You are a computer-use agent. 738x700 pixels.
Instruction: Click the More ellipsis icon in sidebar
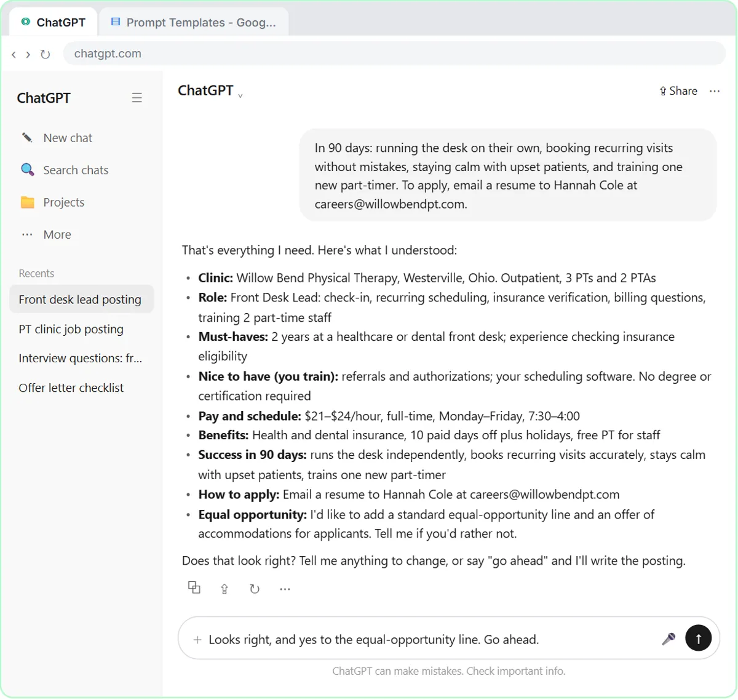27,234
